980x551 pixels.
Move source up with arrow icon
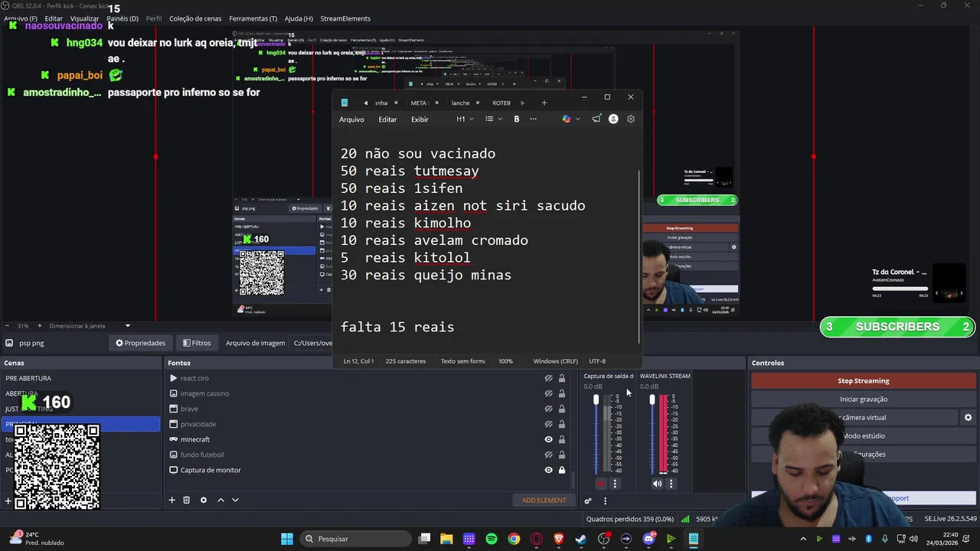coord(220,500)
